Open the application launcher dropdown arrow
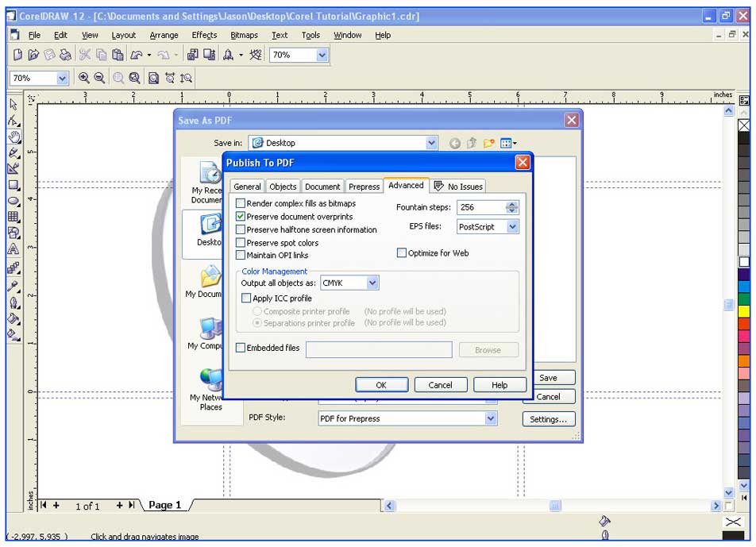 (x=241, y=55)
